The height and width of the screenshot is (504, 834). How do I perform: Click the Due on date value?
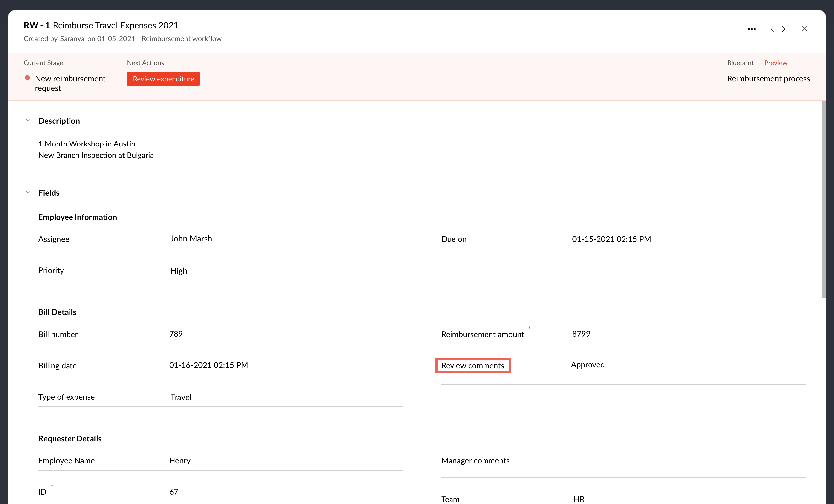[611, 239]
